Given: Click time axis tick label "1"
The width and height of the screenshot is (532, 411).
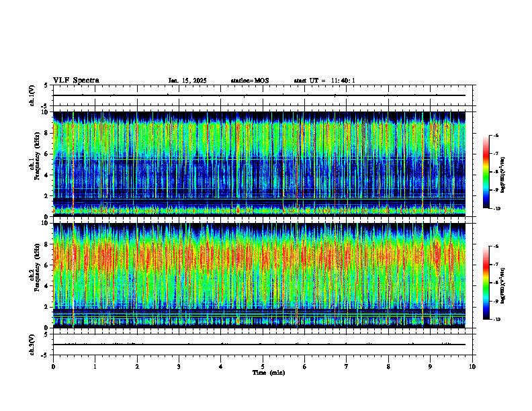Looking at the screenshot, I should (x=95, y=367).
